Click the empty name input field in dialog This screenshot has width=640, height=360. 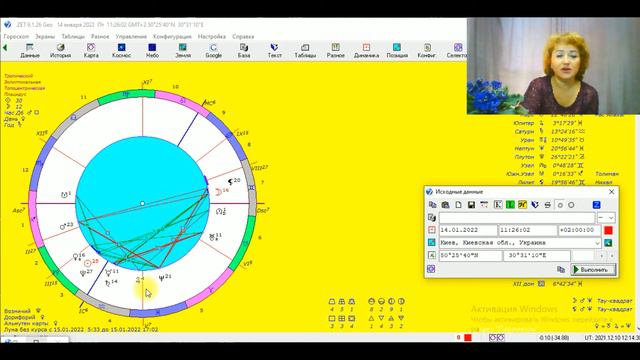click(517, 218)
